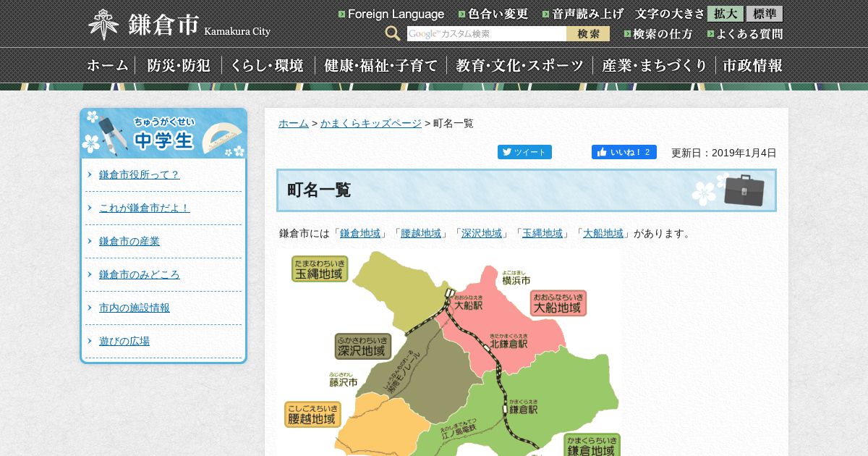
Task: Click the briefcase icon in title banner
Action: point(744,190)
